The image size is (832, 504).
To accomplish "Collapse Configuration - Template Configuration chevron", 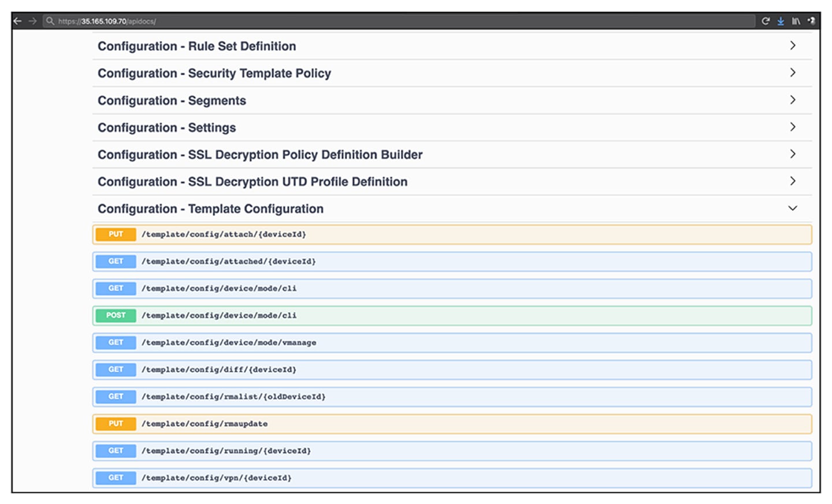I will click(x=793, y=208).
